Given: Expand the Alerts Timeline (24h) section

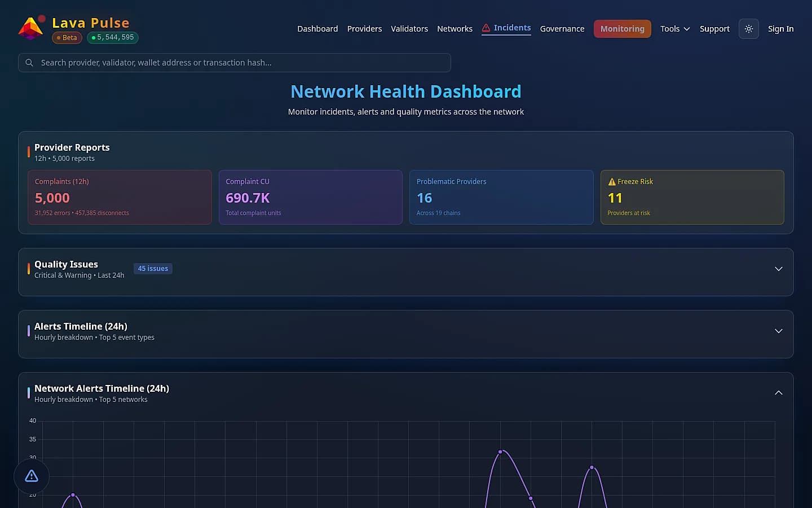Looking at the screenshot, I should (779, 331).
